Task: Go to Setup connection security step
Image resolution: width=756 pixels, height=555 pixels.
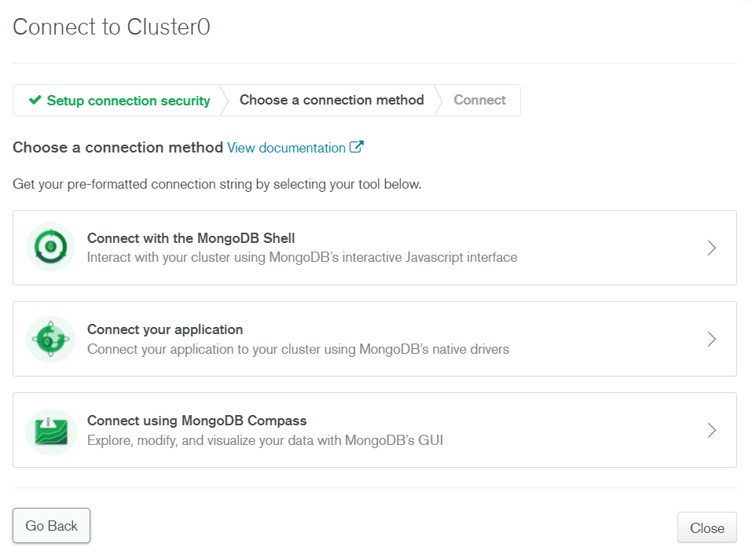Action: [119, 101]
